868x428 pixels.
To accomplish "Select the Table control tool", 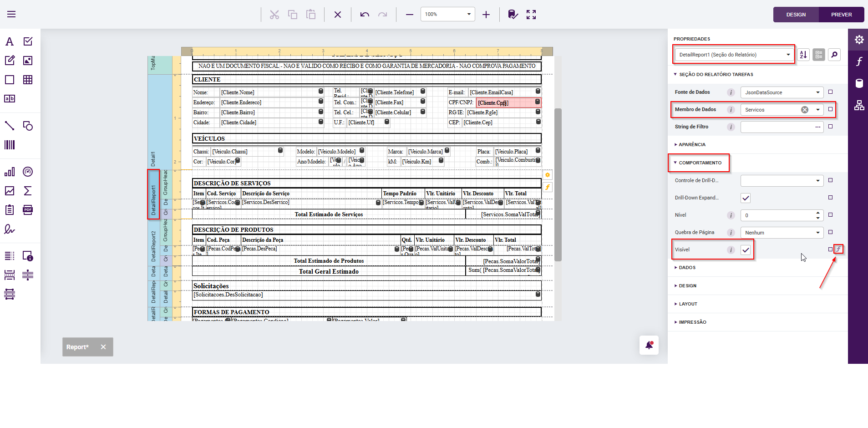I will (28, 80).
